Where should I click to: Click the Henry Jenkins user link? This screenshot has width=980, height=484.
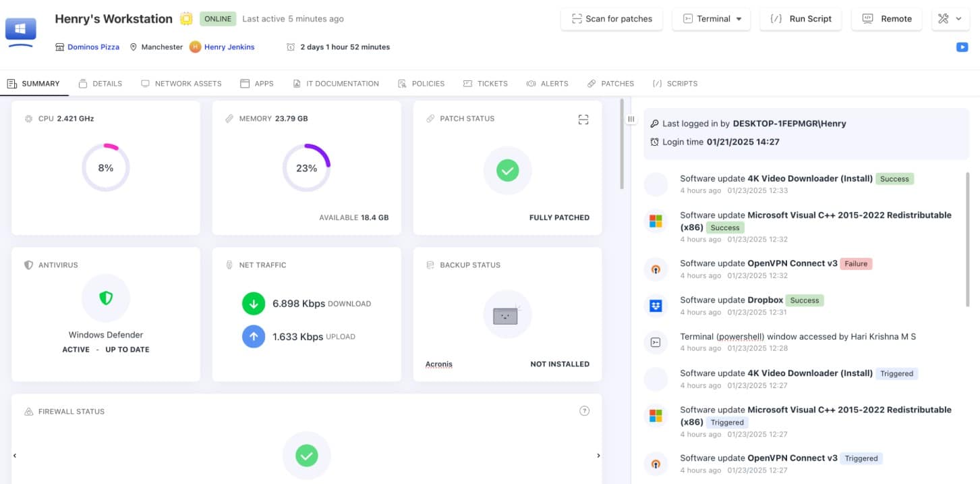point(229,47)
